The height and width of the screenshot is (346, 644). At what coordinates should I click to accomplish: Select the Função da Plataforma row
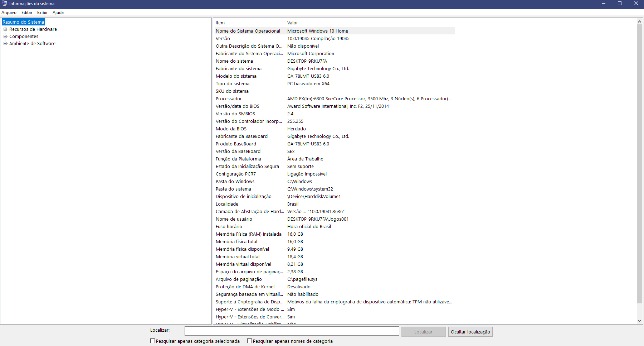point(334,159)
